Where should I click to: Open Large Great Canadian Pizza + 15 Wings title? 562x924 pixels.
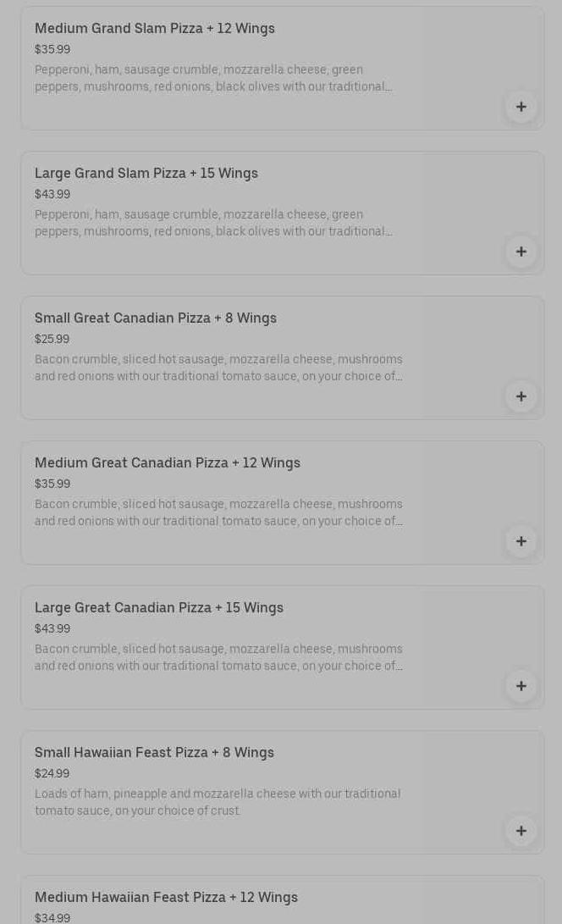159,608
